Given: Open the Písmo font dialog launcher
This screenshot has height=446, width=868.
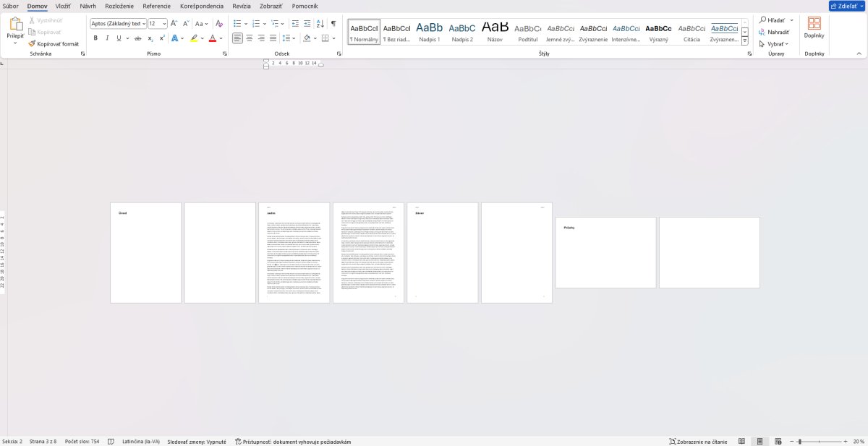Looking at the screenshot, I should coord(224,53).
